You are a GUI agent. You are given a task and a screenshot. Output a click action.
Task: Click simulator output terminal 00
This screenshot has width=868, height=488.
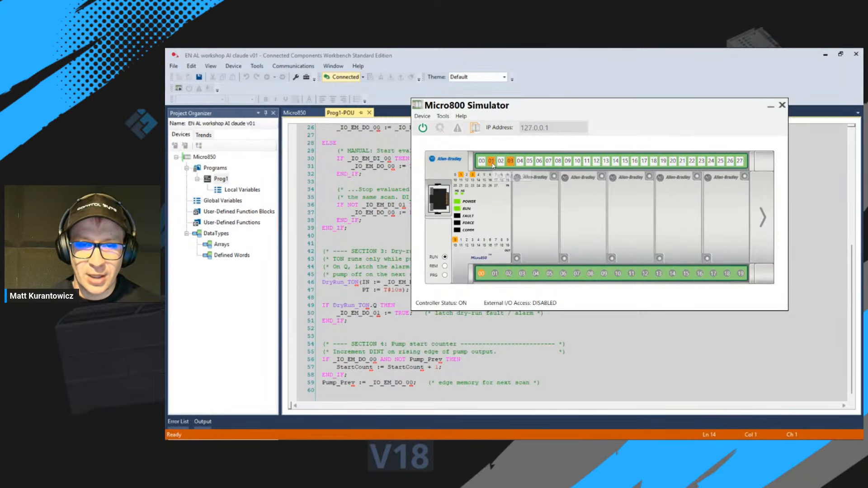[x=481, y=273]
